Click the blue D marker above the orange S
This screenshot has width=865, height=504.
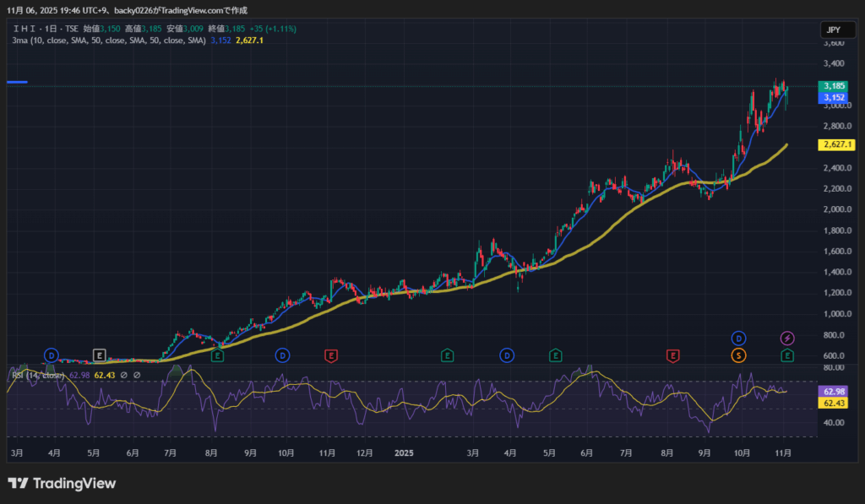point(738,339)
